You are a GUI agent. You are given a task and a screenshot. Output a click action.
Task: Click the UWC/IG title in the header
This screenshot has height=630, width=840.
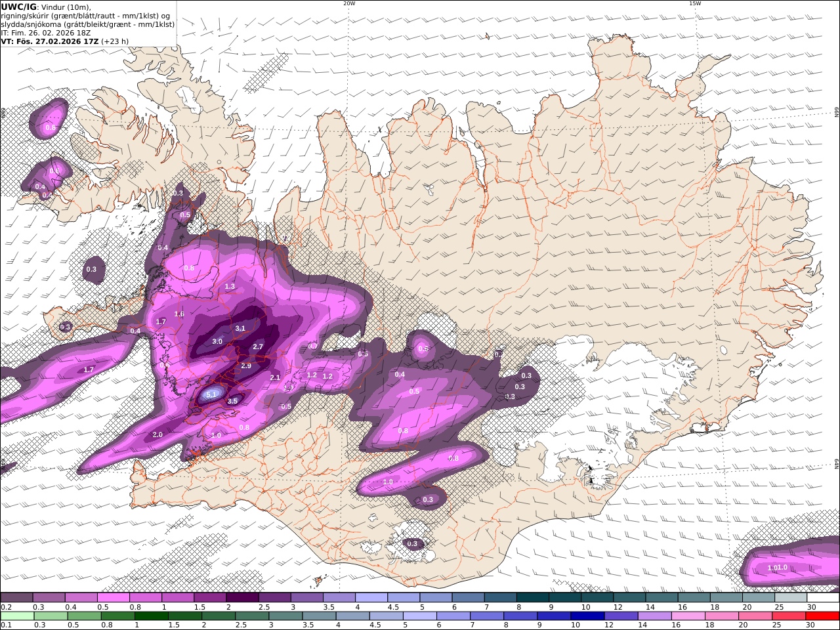19,7
